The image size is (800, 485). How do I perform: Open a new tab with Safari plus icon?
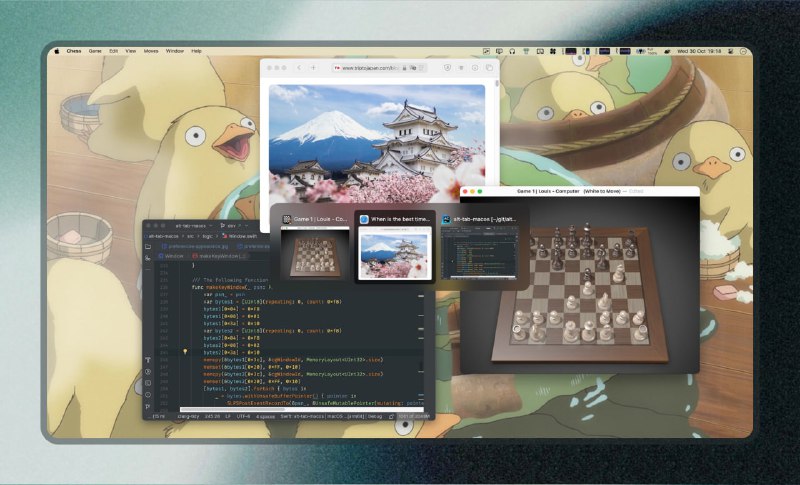point(313,68)
